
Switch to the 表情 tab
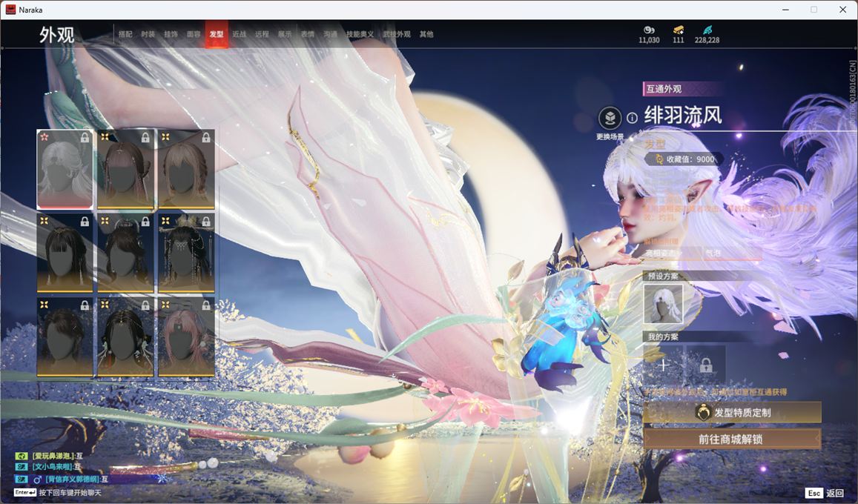coord(308,34)
